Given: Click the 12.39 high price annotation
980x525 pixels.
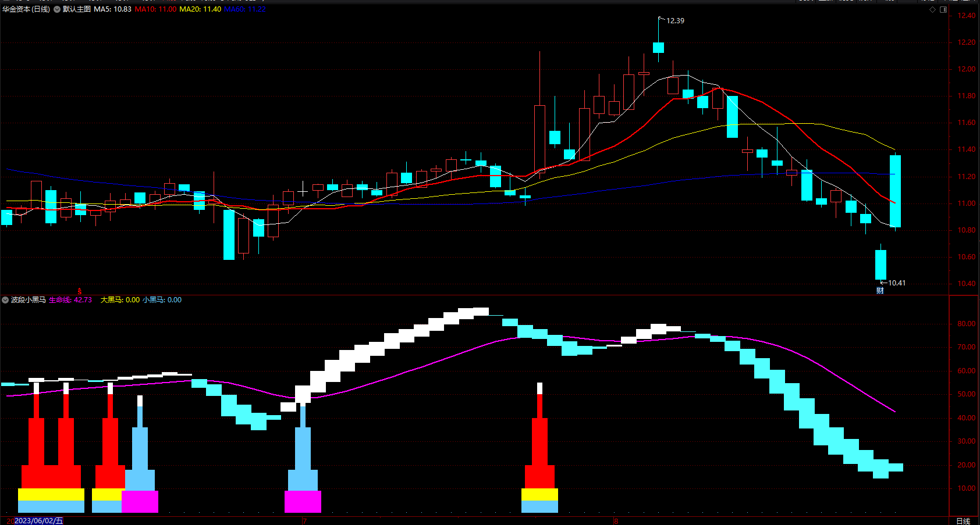Looking at the screenshot, I should tap(675, 21).
